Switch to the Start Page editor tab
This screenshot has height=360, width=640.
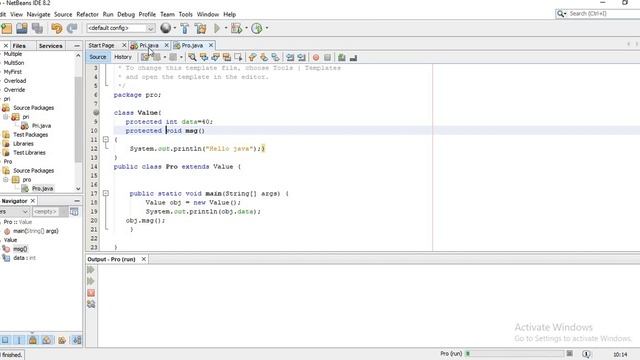(x=101, y=45)
